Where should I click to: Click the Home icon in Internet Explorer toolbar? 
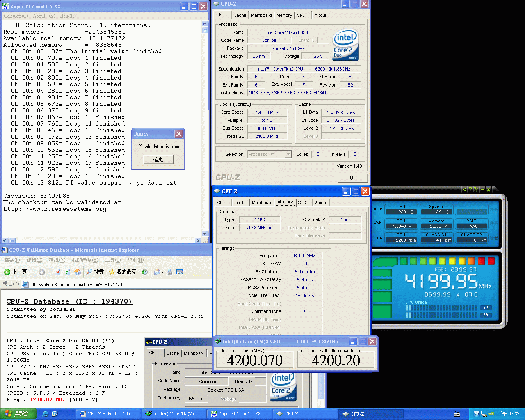point(78,272)
